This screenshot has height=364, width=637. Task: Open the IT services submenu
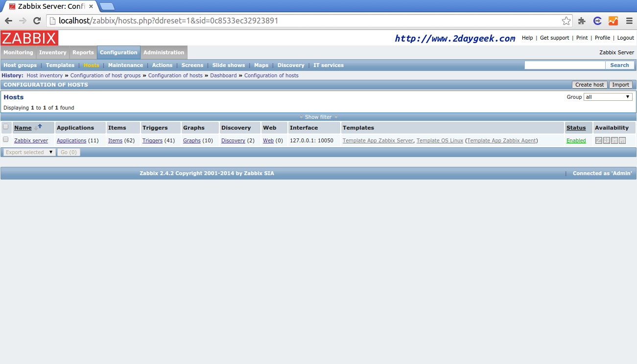click(329, 65)
